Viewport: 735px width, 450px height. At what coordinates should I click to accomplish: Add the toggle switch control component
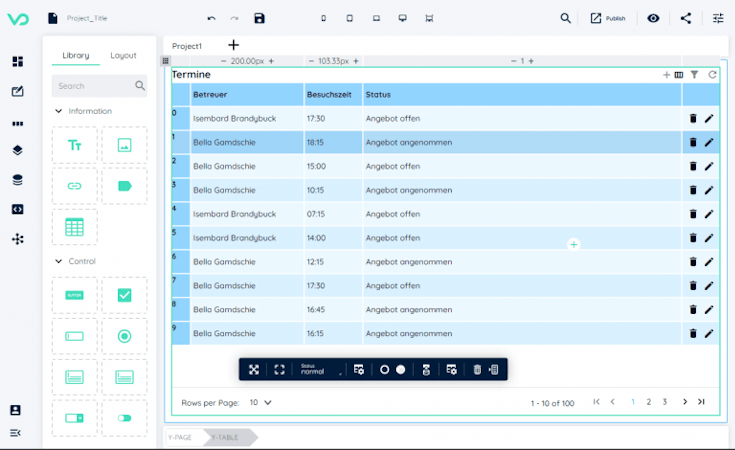point(124,418)
